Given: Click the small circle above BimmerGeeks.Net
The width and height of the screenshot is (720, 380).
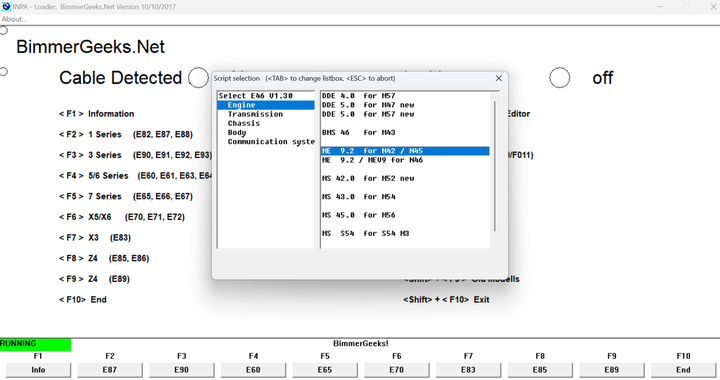Looking at the screenshot, I should click(4, 30).
